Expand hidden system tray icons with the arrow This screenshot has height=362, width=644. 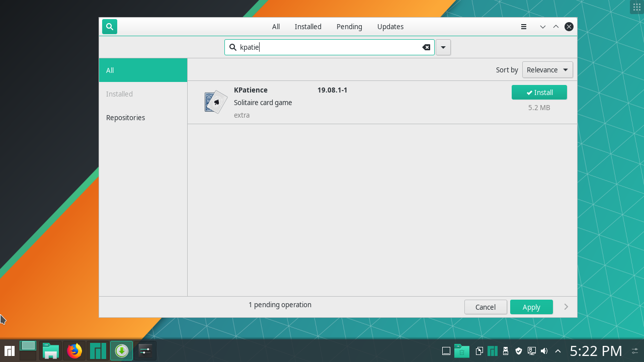click(x=557, y=350)
